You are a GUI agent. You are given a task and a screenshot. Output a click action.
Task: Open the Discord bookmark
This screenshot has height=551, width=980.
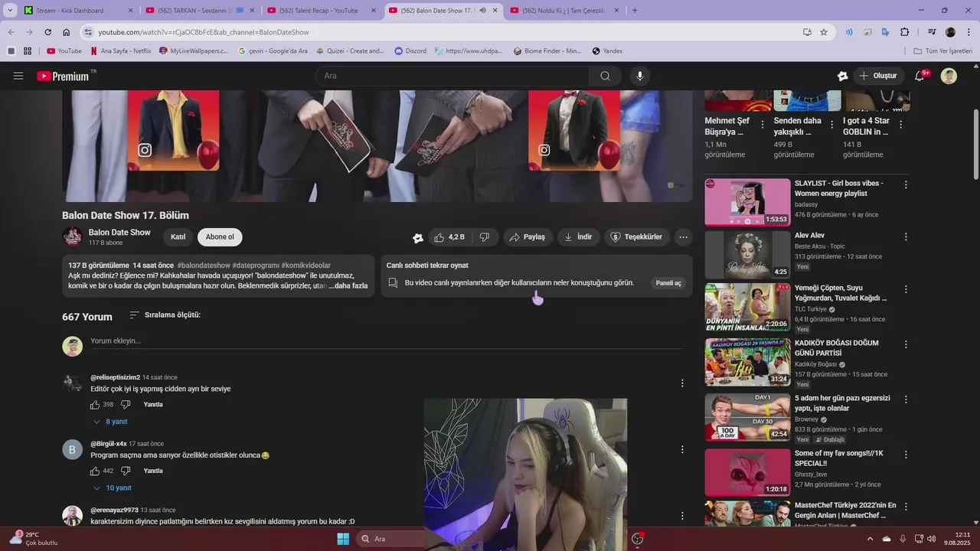point(410,51)
